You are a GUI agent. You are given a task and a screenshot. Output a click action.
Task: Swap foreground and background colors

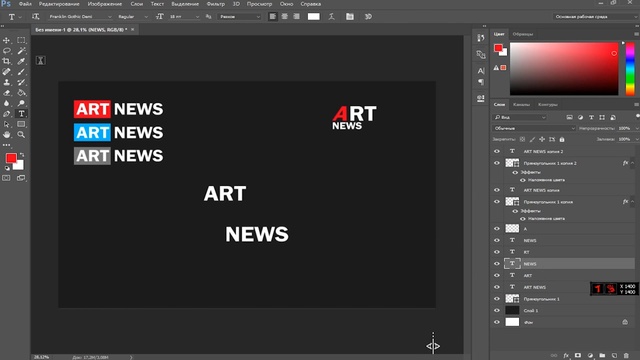tap(22, 155)
